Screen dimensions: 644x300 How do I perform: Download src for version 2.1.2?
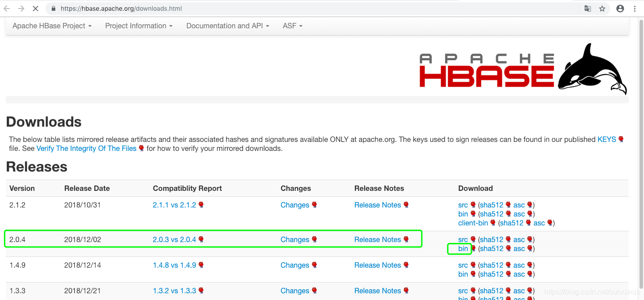pos(463,205)
